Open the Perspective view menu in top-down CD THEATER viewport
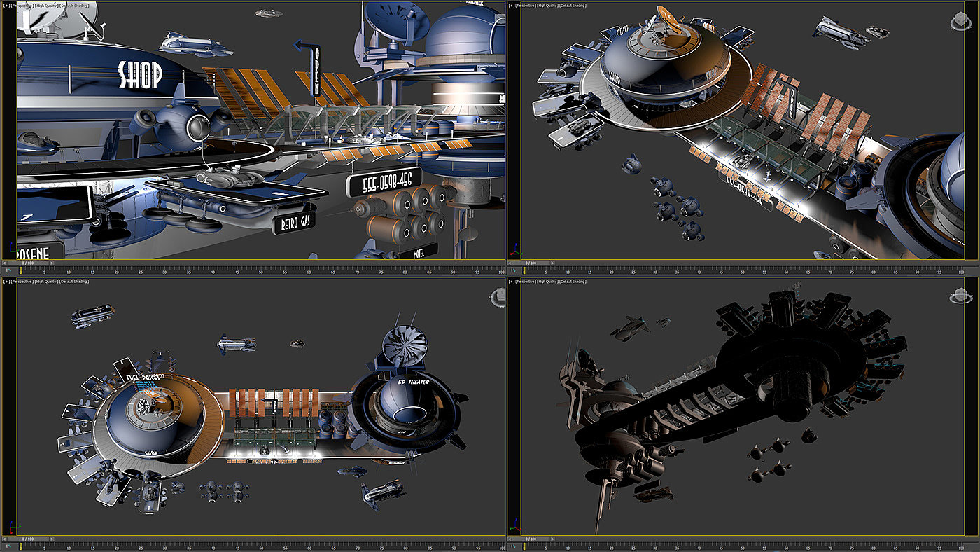The height and width of the screenshot is (552, 980). point(22,282)
